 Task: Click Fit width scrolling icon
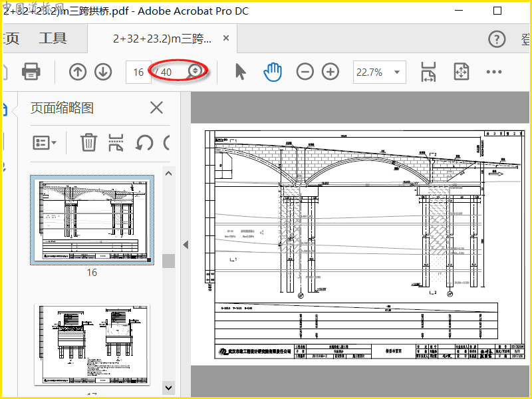pyautogui.click(x=428, y=72)
